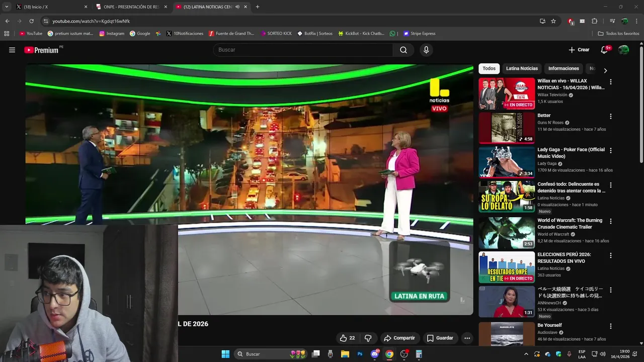The height and width of the screenshot is (362, 644).
Task: Open File Explorer from the taskbar
Action: point(345,354)
